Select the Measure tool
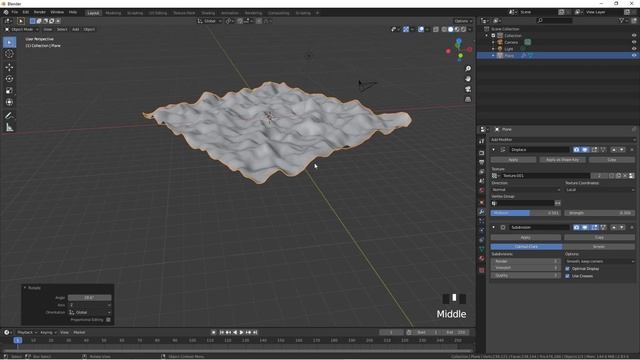 [x=9, y=128]
